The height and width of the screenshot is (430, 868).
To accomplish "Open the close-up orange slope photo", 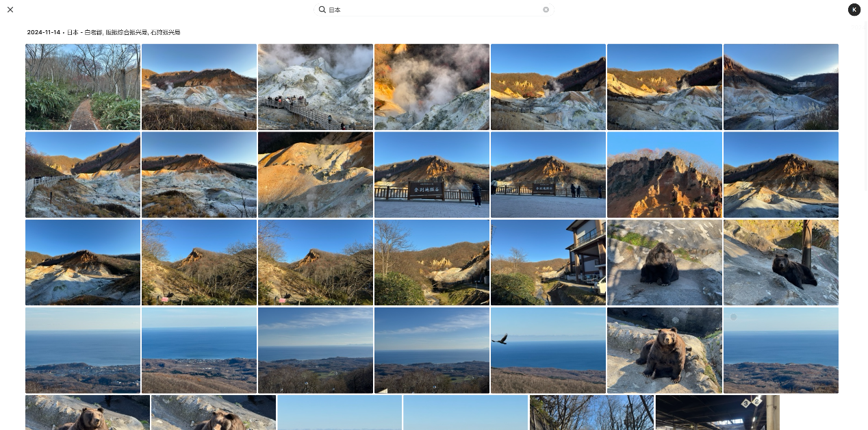I will click(316, 175).
